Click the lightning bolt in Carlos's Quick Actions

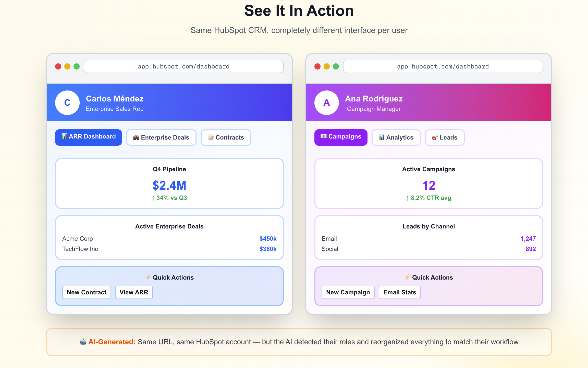[x=148, y=277]
